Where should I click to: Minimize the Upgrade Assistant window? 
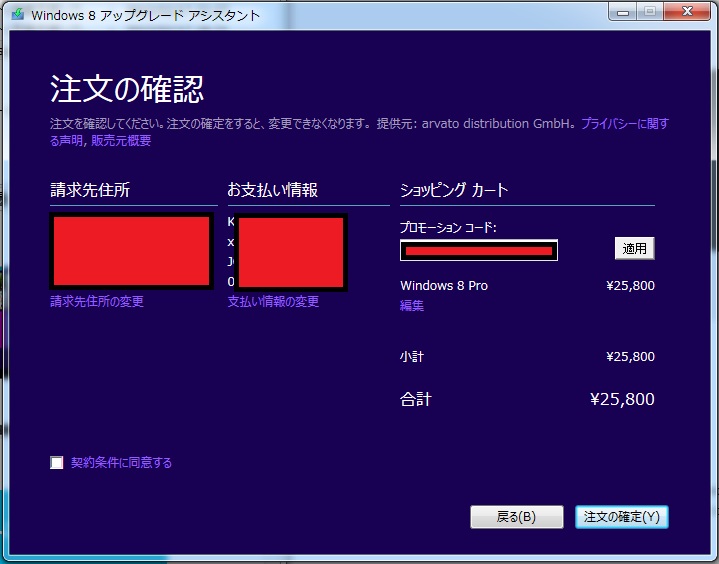[623, 12]
